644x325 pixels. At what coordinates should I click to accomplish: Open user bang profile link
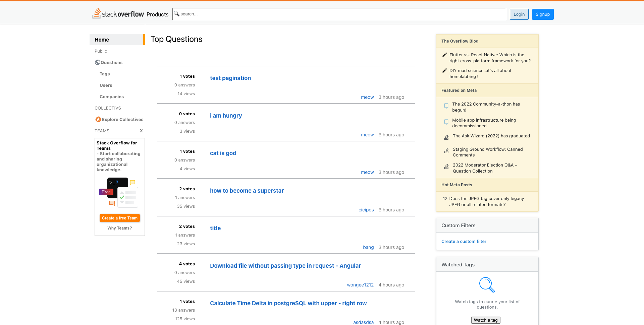coord(368,247)
